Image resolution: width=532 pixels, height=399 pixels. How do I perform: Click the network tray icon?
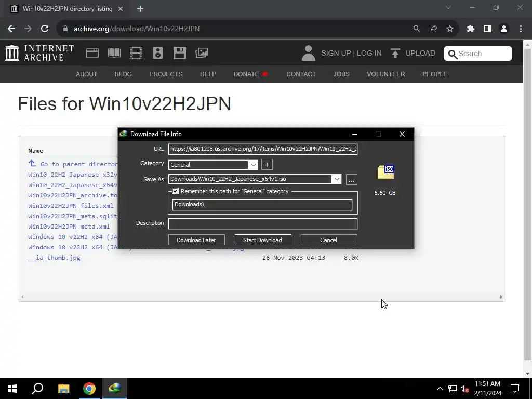pyautogui.click(x=453, y=389)
